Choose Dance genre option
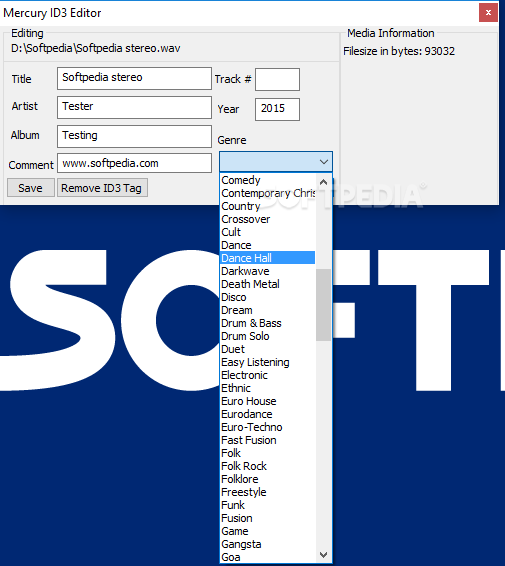The image size is (505, 566). coord(268,245)
